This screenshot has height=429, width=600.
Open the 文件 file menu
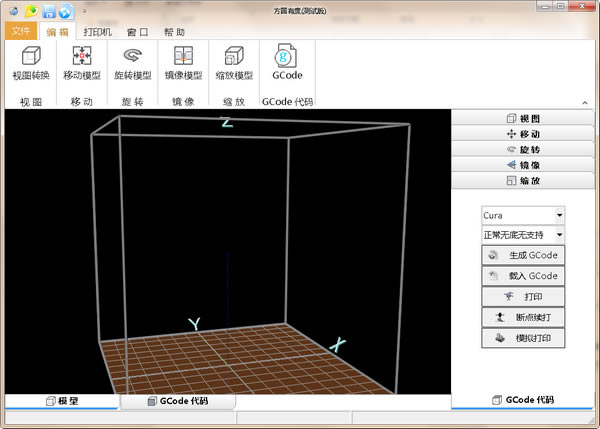21,31
